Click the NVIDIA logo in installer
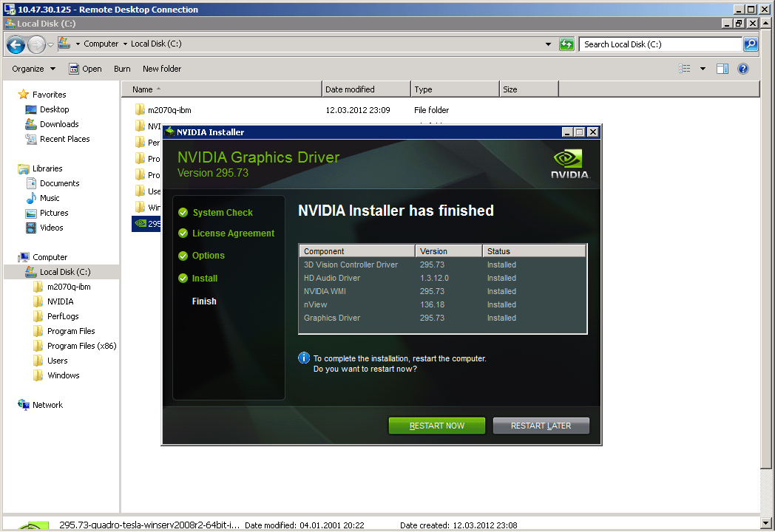The height and width of the screenshot is (532, 775). point(569,164)
